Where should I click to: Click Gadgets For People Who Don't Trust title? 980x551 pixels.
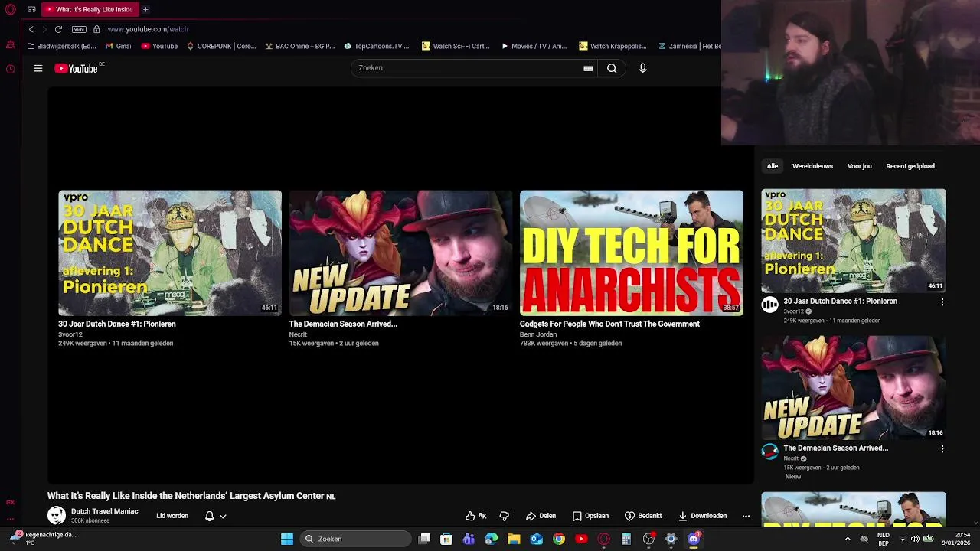(609, 324)
